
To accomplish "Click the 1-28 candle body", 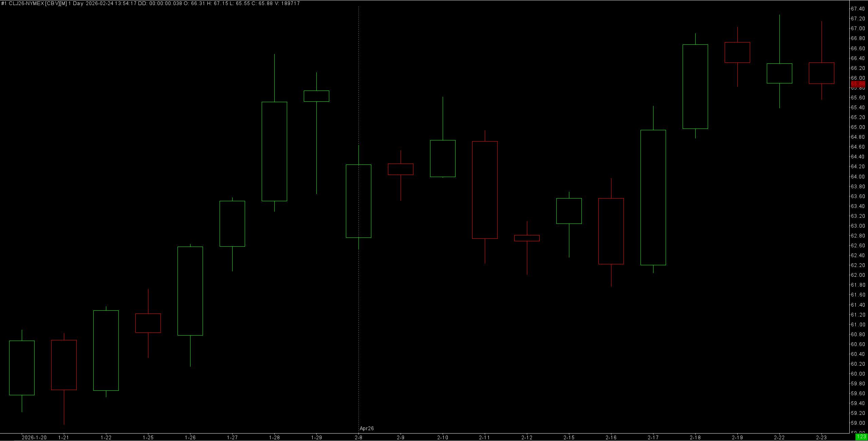I will (274, 151).
